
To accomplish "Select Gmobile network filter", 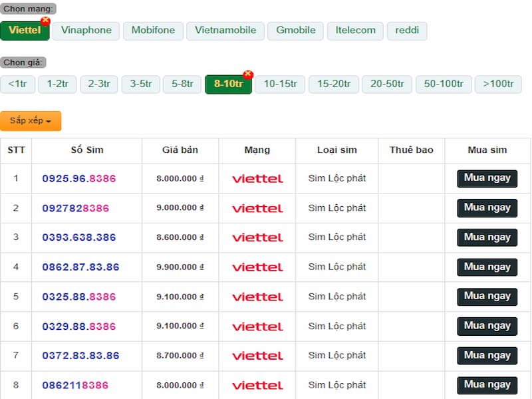I will click(295, 31).
